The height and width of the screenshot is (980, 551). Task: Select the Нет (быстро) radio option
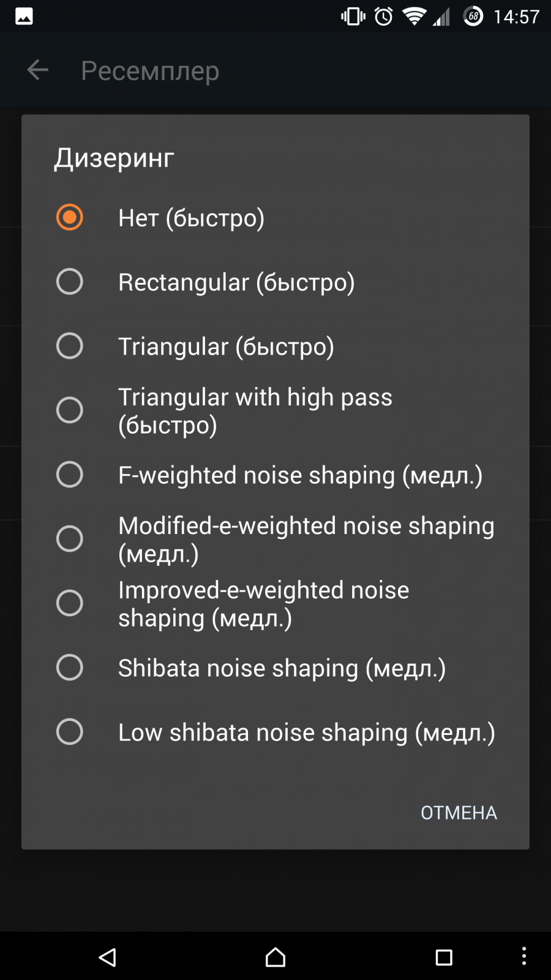[275, 217]
